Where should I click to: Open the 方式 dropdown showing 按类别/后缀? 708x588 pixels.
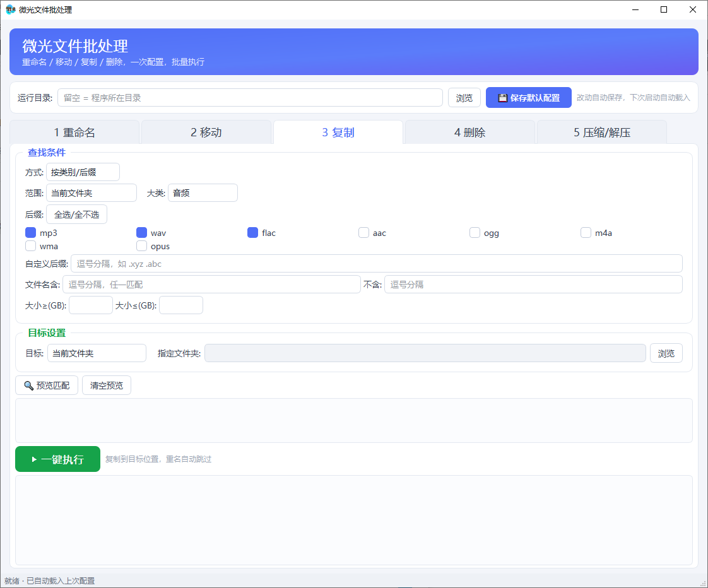pyautogui.click(x=83, y=172)
